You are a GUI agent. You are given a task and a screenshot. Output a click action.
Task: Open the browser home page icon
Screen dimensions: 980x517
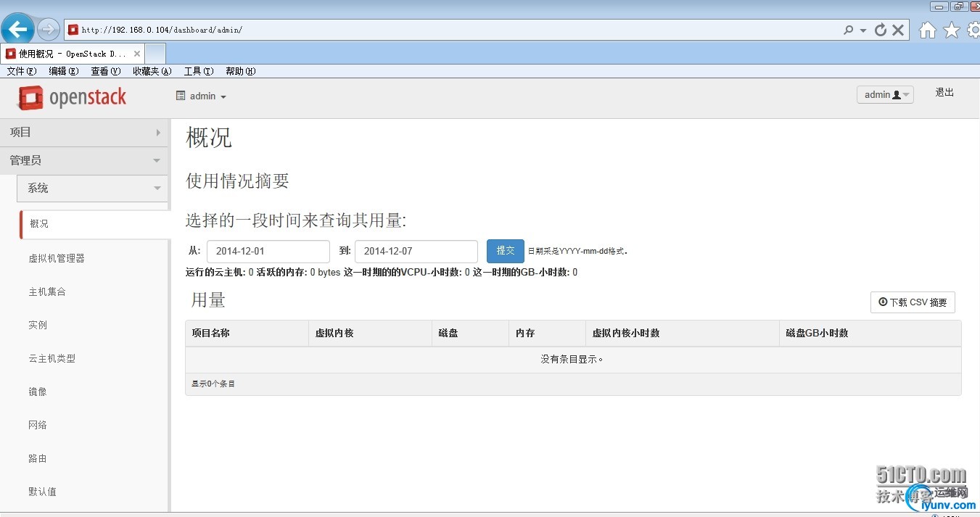click(927, 30)
